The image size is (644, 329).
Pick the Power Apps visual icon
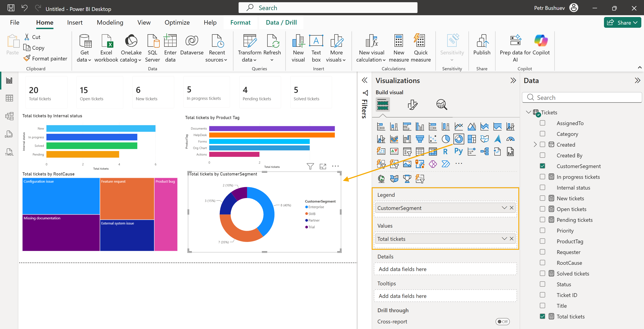coord(432,164)
